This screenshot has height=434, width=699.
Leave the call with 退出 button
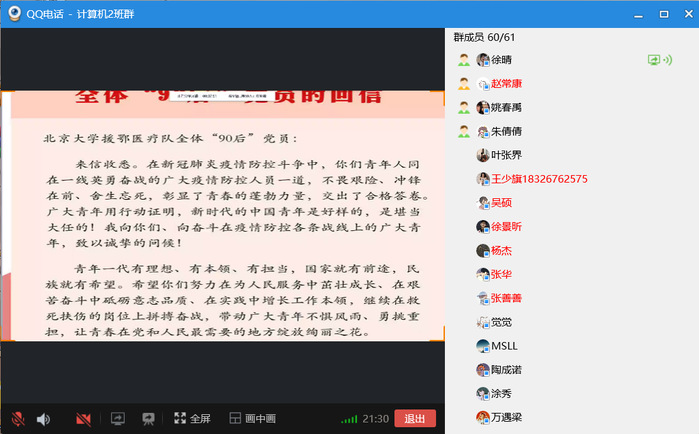coord(414,418)
